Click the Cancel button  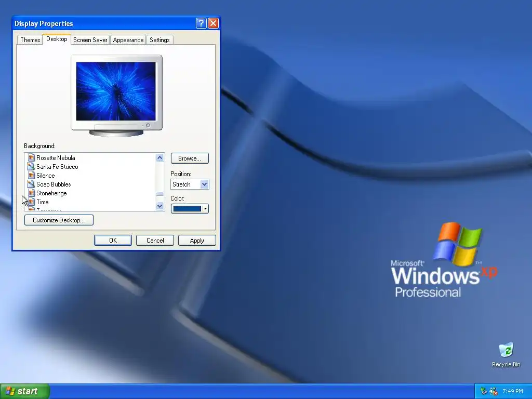155,240
